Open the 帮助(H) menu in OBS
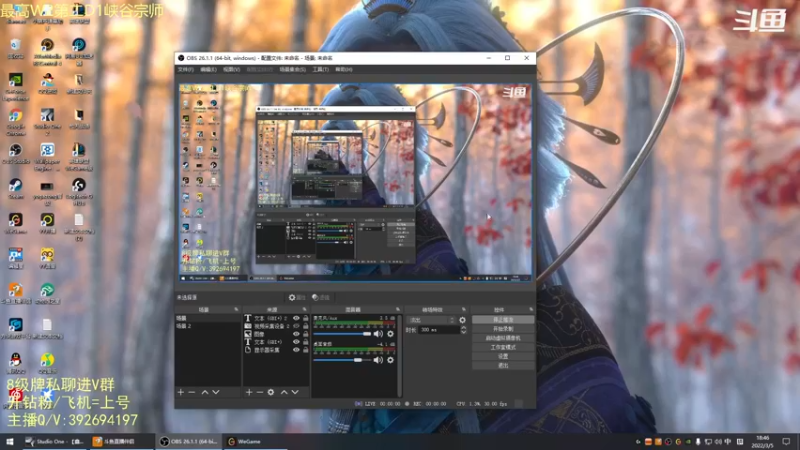The width and height of the screenshot is (800, 450). point(344,69)
